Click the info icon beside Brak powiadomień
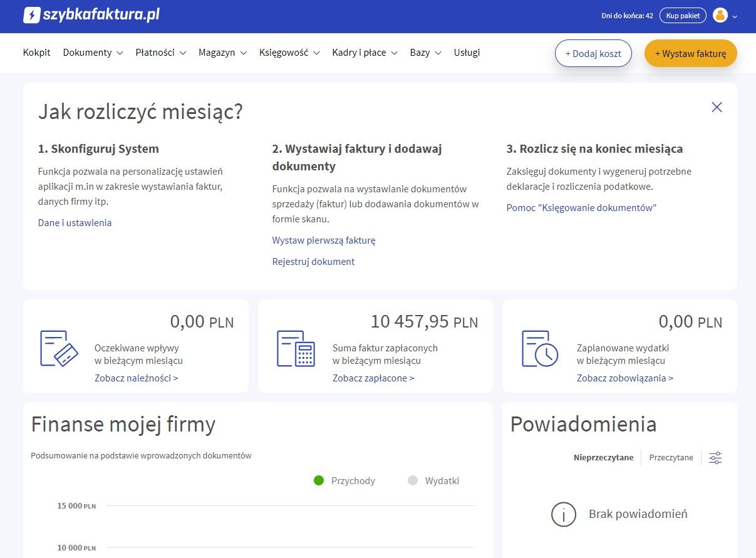 tap(564, 514)
